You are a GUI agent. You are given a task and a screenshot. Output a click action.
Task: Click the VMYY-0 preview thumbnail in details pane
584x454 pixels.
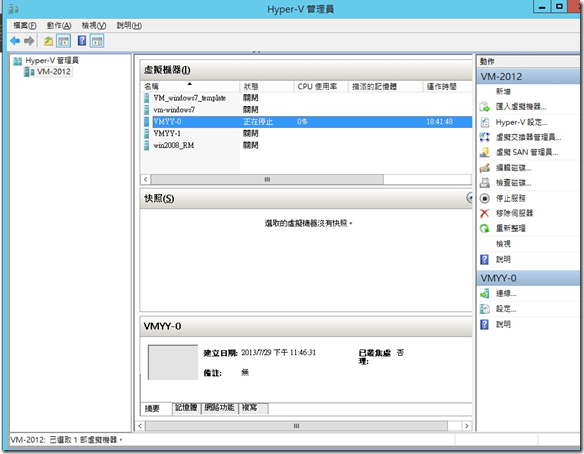pos(173,362)
